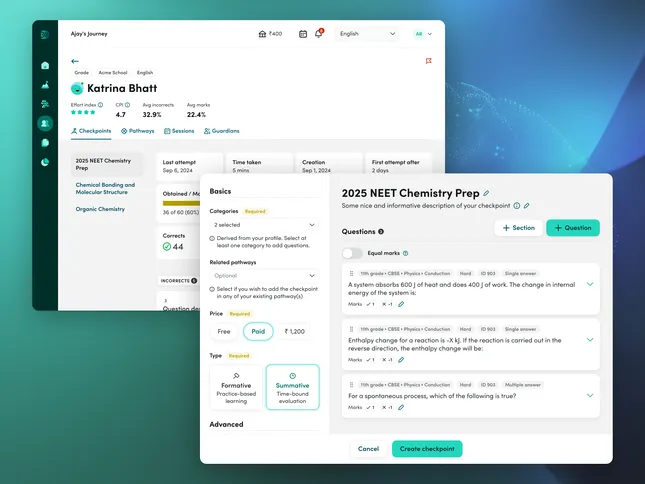The width and height of the screenshot is (645, 484).
Task: Click the Cancel button
Action: tap(368, 449)
